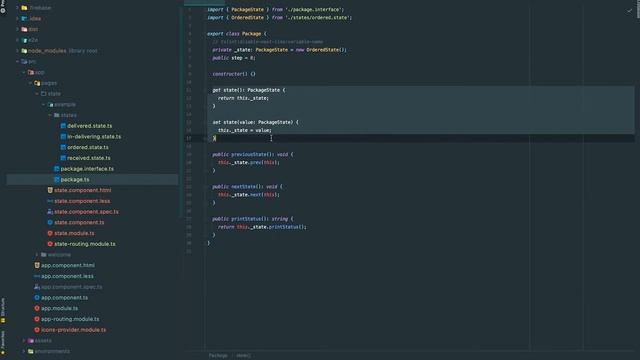Viewport: 640px width, 360px height.
Task: Click the inspection checkmark in the editor corner
Action: pos(629,11)
